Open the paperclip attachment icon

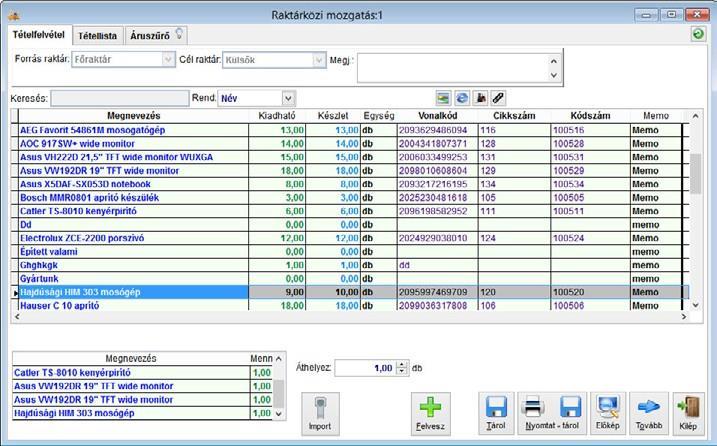[x=498, y=98]
